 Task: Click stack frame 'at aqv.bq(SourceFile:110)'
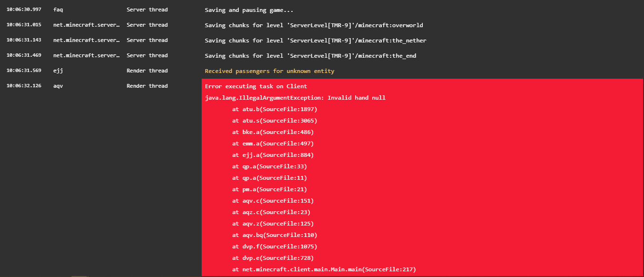click(275, 235)
